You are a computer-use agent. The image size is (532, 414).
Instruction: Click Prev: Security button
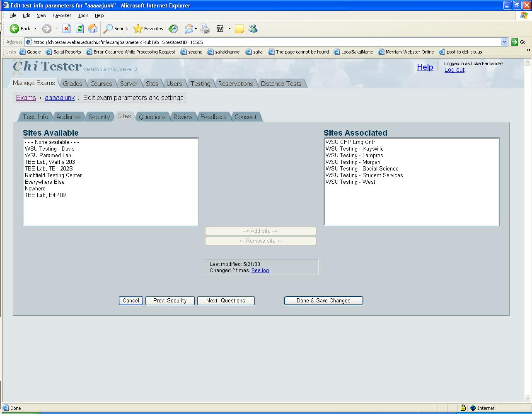[x=170, y=300]
